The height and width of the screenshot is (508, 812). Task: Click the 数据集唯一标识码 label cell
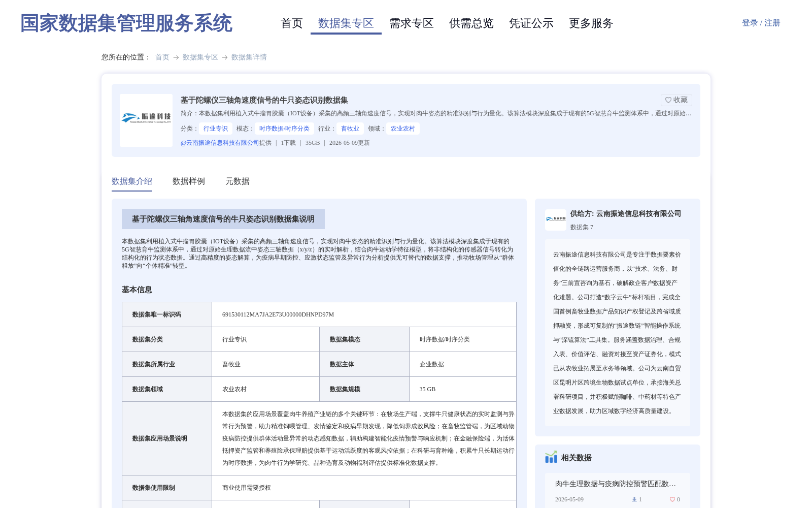click(x=167, y=314)
